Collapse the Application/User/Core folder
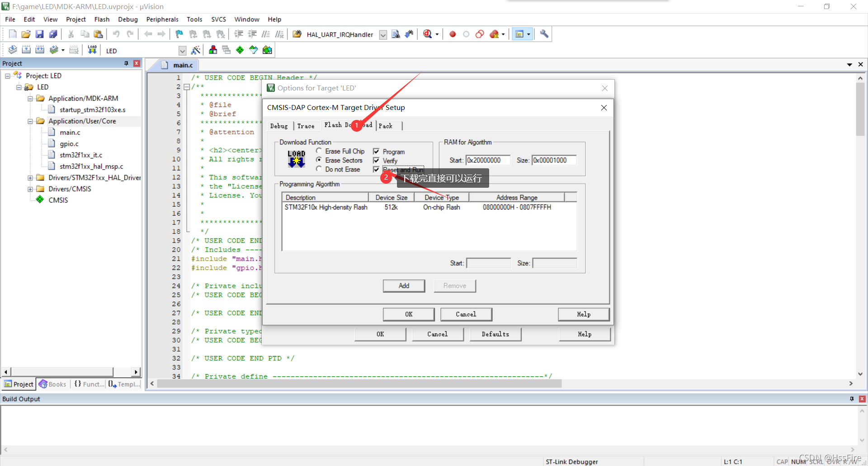This screenshot has width=868, height=466. (30, 121)
